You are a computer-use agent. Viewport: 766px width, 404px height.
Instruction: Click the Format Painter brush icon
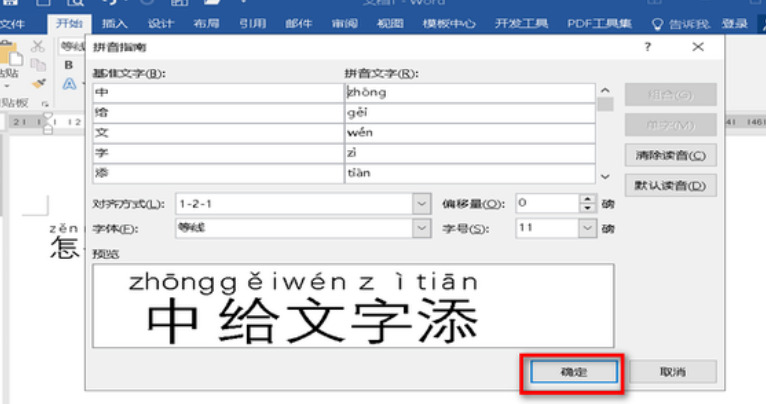pos(39,84)
